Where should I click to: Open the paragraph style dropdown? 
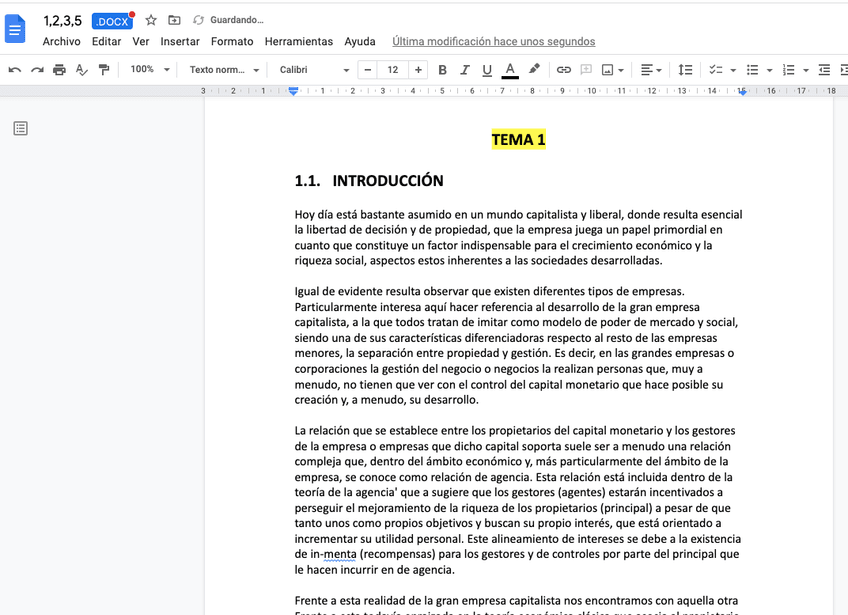pyautogui.click(x=224, y=70)
